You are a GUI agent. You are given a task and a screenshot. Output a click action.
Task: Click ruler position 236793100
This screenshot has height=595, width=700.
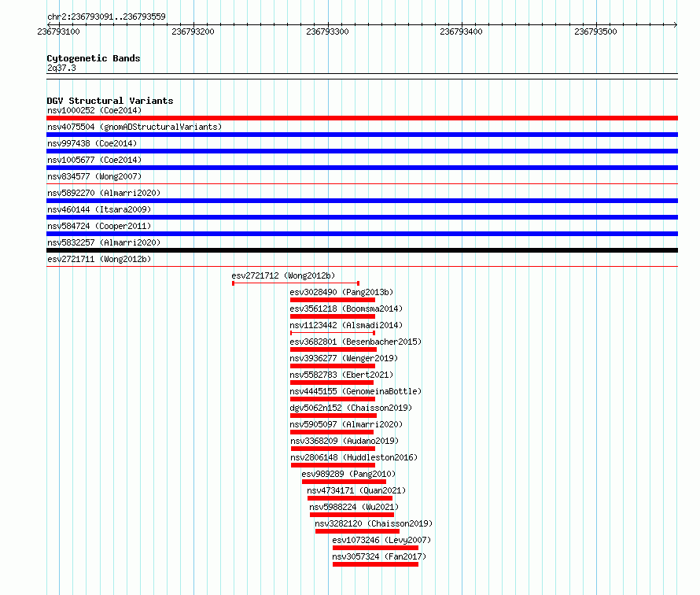tap(58, 31)
